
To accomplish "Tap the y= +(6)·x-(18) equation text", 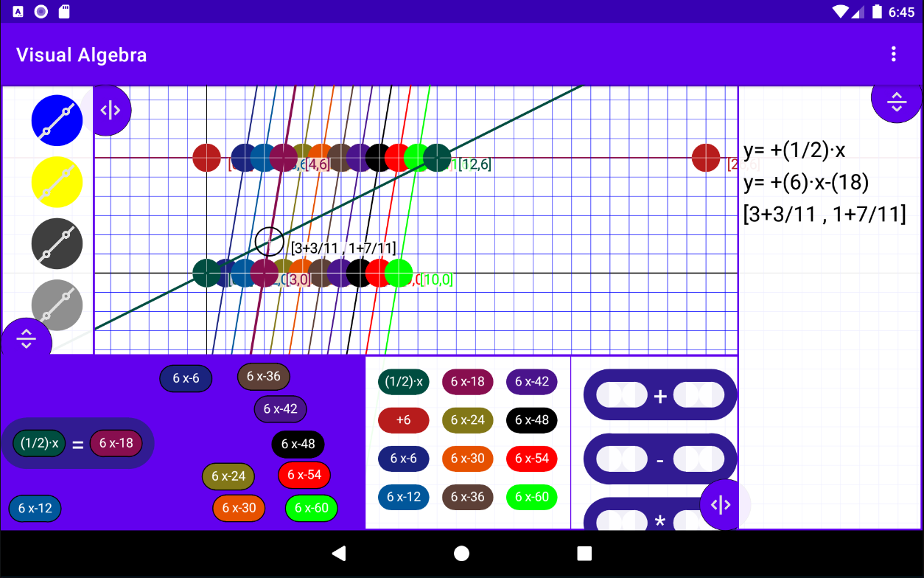I will point(807,182).
